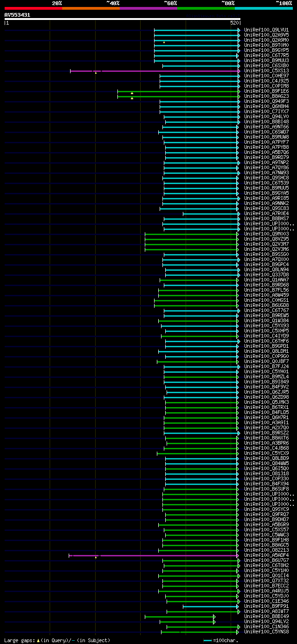Click the purple ~60% identity legend segment
Viewport: 297px width, 644px height.
(x=148, y=8)
